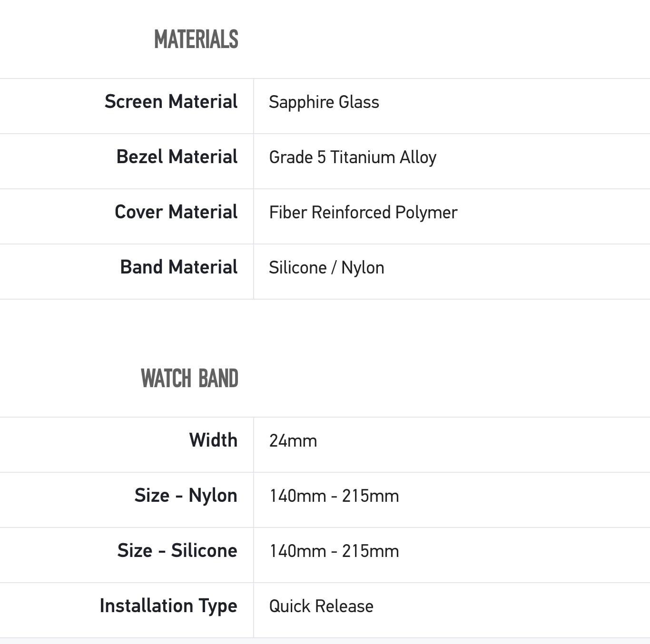Screen dimensions: 650x644
Task: Select the Bezel Material label
Action: point(177,157)
